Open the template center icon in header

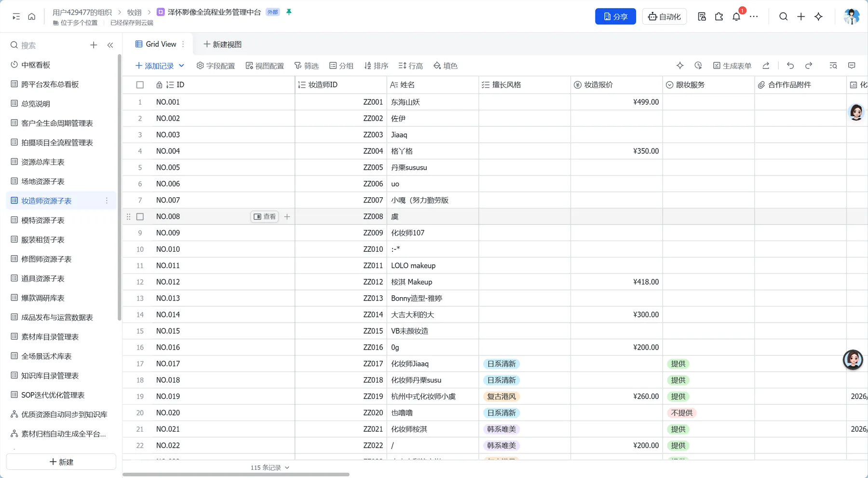click(702, 16)
